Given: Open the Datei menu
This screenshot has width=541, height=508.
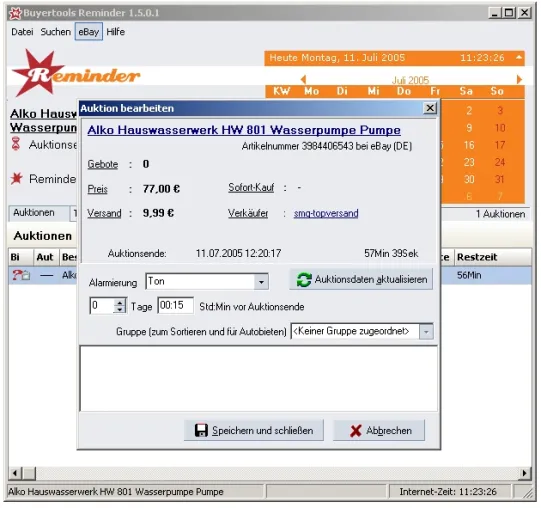Looking at the screenshot, I should click(22, 32).
